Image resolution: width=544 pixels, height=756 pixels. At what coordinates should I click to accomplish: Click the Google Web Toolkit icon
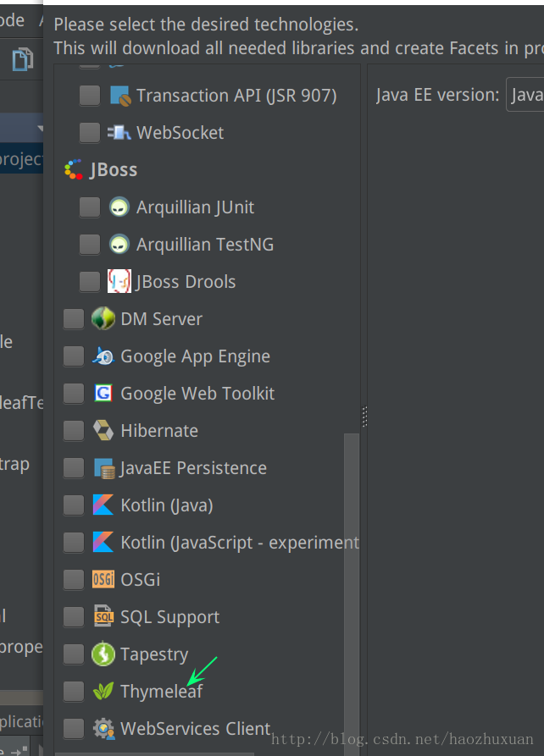point(103,394)
